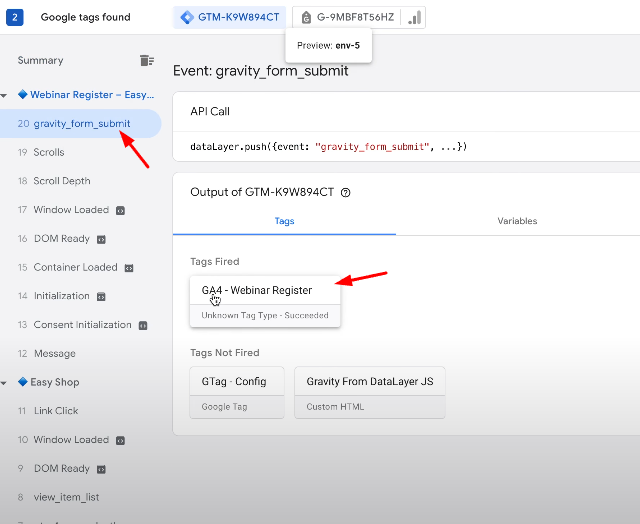Switch to the Tags tab
This screenshot has height=524, width=640.
(284, 221)
